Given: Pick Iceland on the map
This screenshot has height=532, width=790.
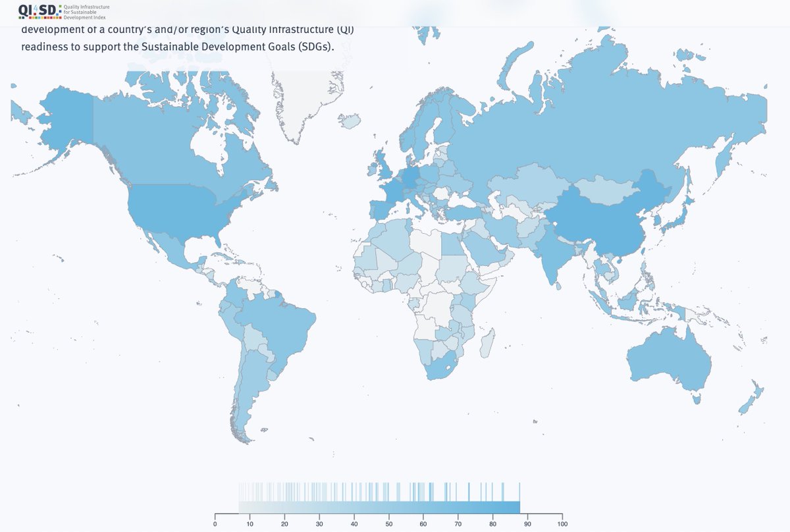Looking at the screenshot, I should [x=350, y=120].
